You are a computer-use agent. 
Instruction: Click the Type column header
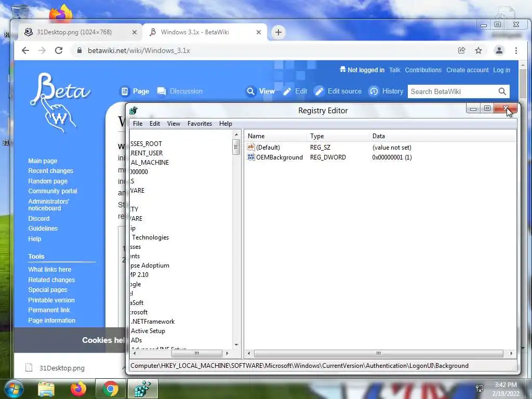[x=338, y=136]
